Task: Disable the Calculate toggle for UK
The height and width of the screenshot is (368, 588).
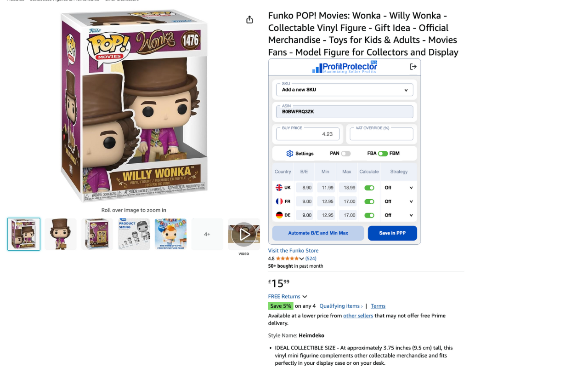Action: [369, 188]
